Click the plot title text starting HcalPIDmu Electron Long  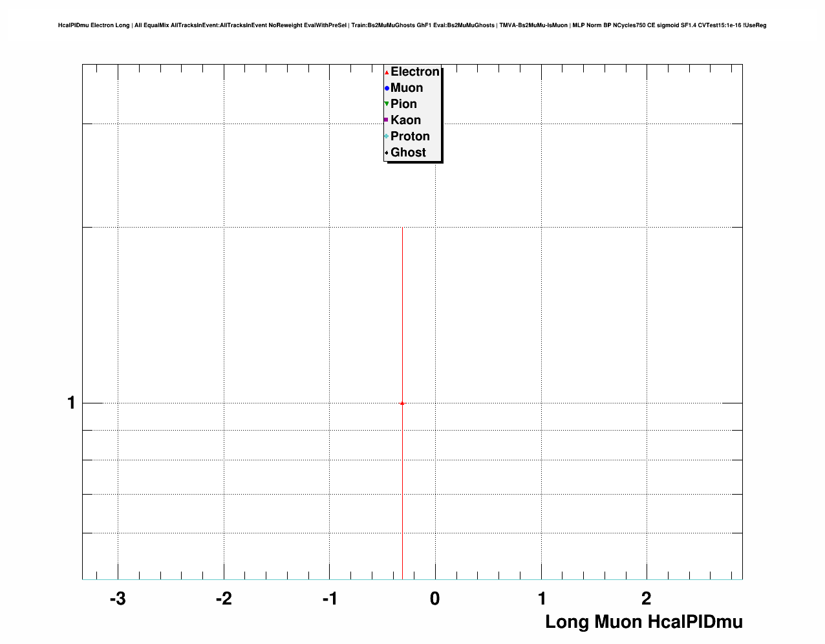412,25
